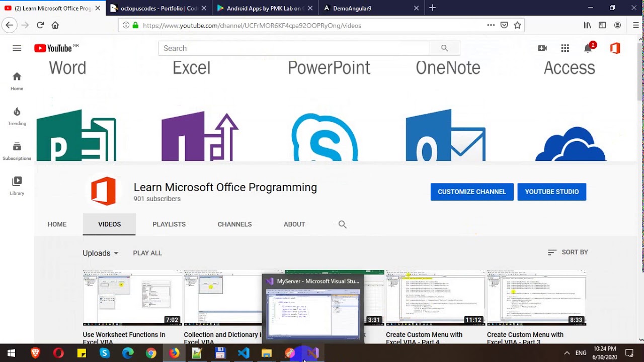Open page actions three-dot menu
Screen dimensions: 644x362
[491, 25]
